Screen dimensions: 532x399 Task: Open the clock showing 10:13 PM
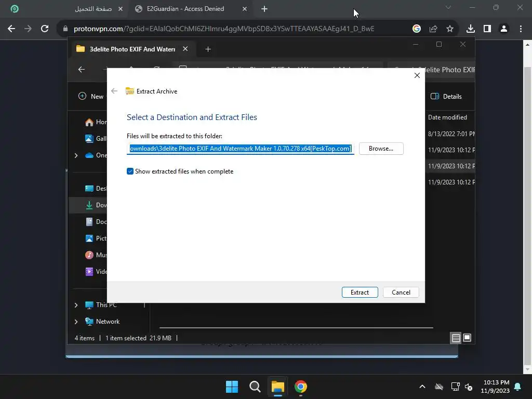[495, 387]
